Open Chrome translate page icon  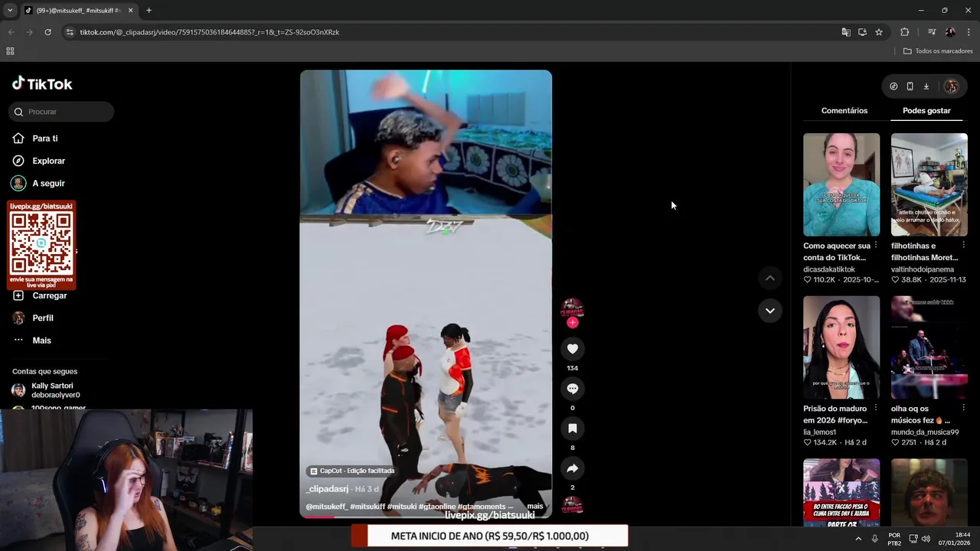click(x=846, y=32)
